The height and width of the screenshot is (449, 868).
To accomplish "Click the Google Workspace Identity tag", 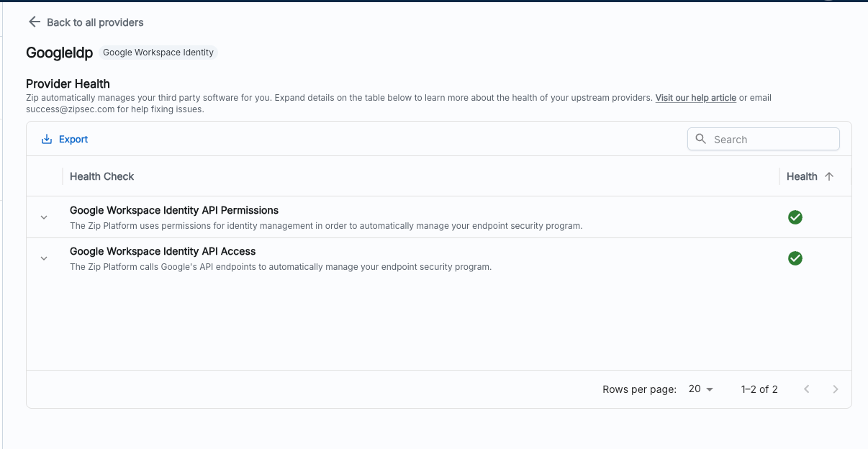I will click(158, 53).
